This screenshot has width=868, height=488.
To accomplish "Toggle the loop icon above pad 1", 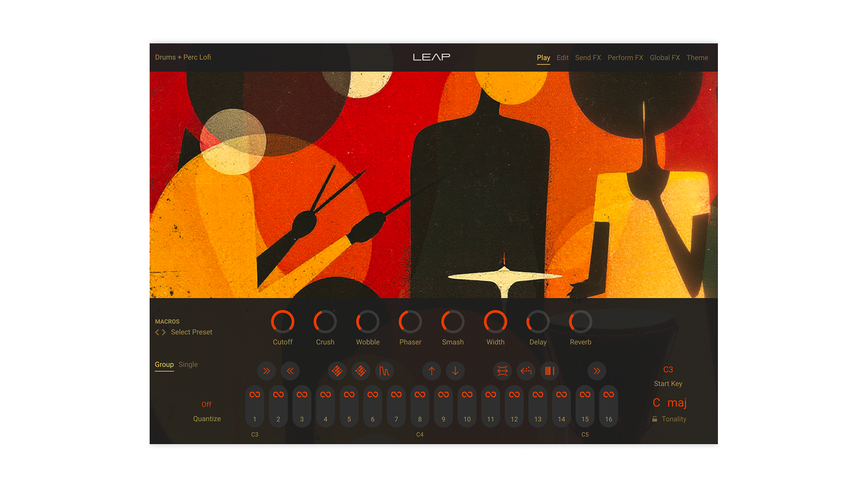I will pos(255,394).
